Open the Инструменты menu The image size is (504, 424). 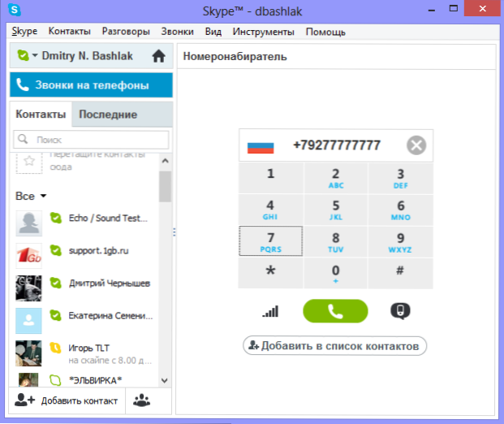click(264, 32)
